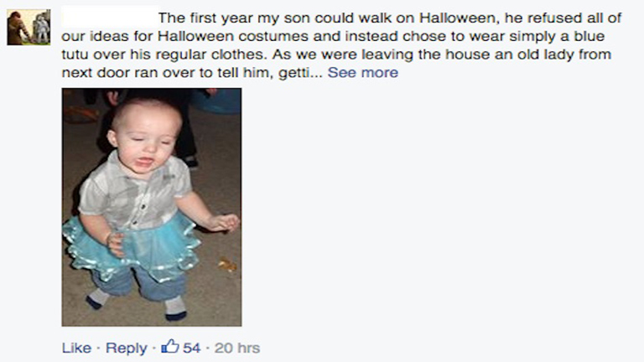The width and height of the screenshot is (644, 362).
Task: Click the thumbs-up icon beside 54
Action: [170, 347]
